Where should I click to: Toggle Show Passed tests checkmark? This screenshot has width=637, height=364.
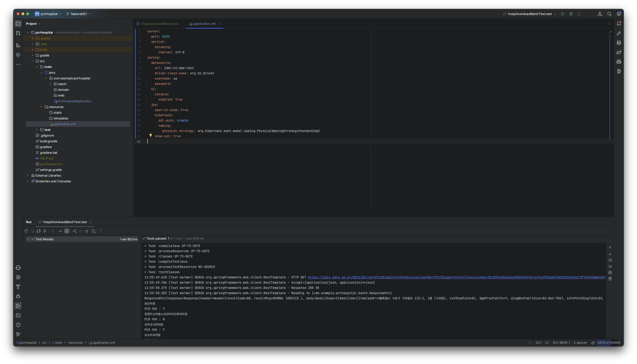[60, 231]
